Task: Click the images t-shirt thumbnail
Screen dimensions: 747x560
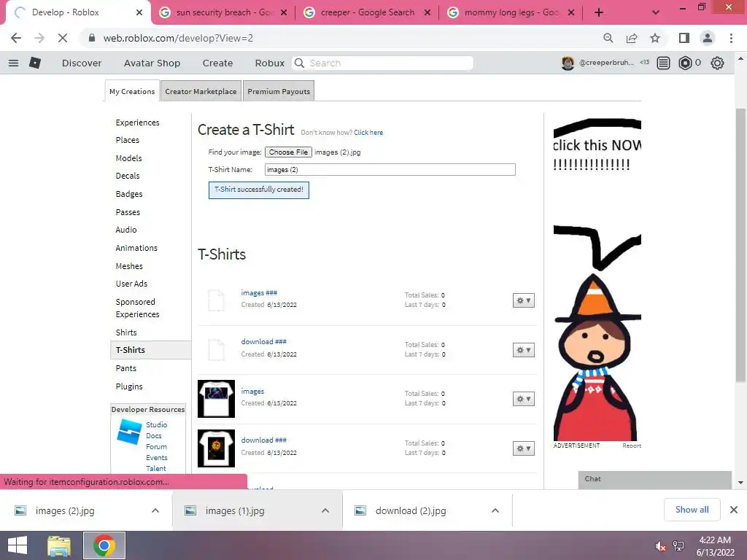Action: [x=216, y=399]
